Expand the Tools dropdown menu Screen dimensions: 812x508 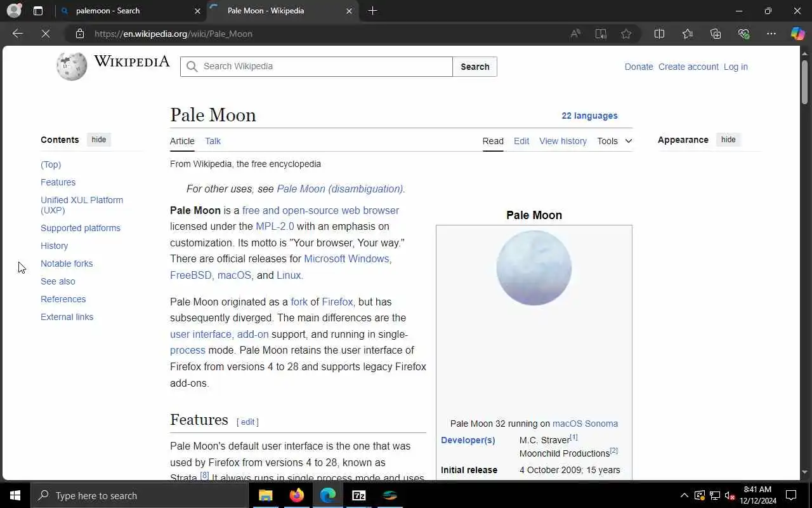614,141
